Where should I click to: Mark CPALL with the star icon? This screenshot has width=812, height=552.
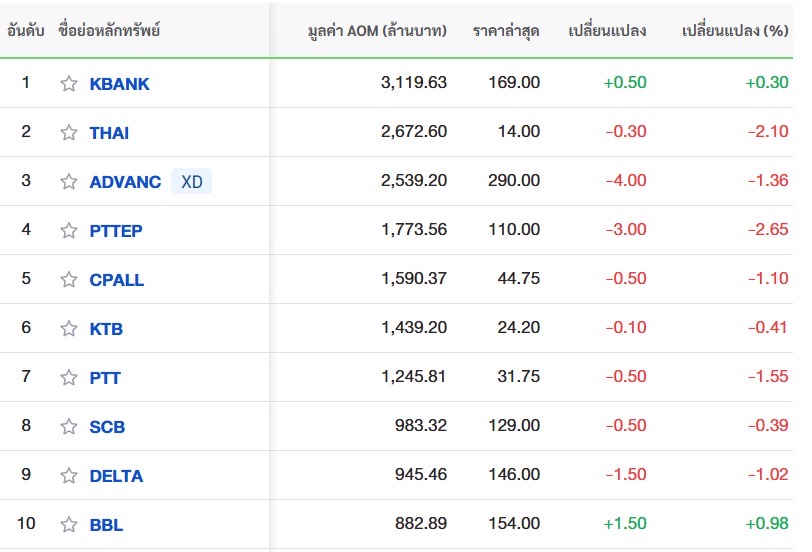point(68,280)
